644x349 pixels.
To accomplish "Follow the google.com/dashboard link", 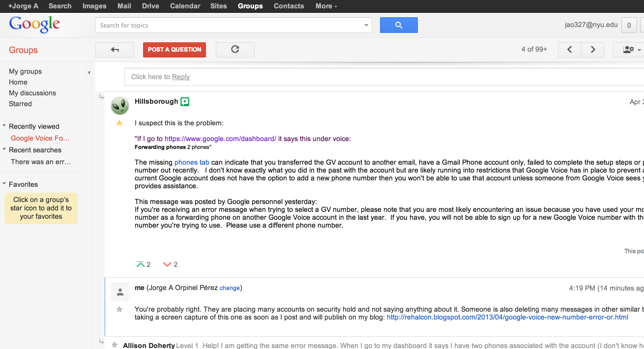I will click(x=220, y=139).
